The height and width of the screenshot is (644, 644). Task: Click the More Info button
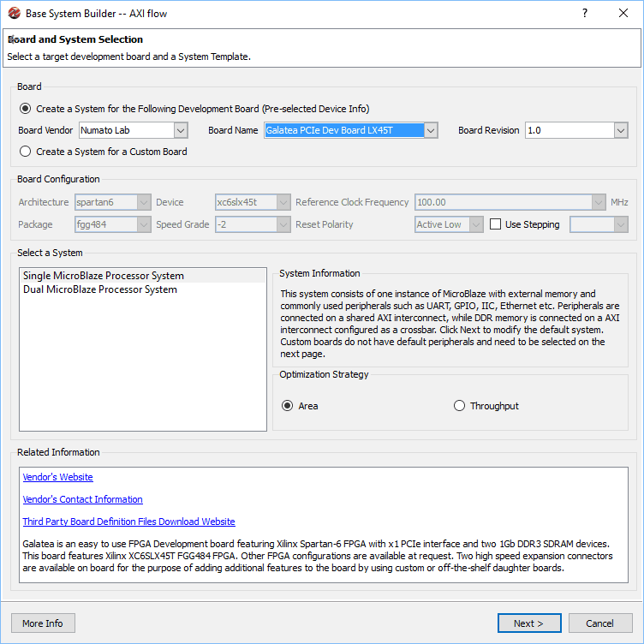[43, 623]
